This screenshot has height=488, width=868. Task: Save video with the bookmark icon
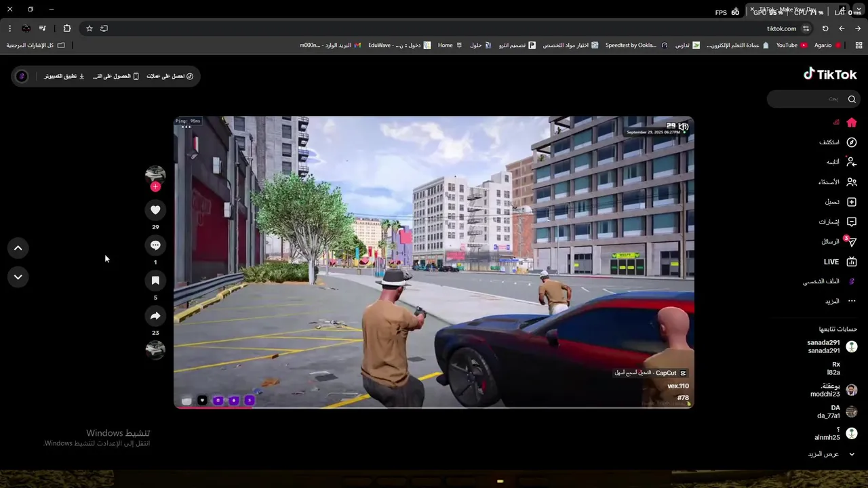(155, 281)
